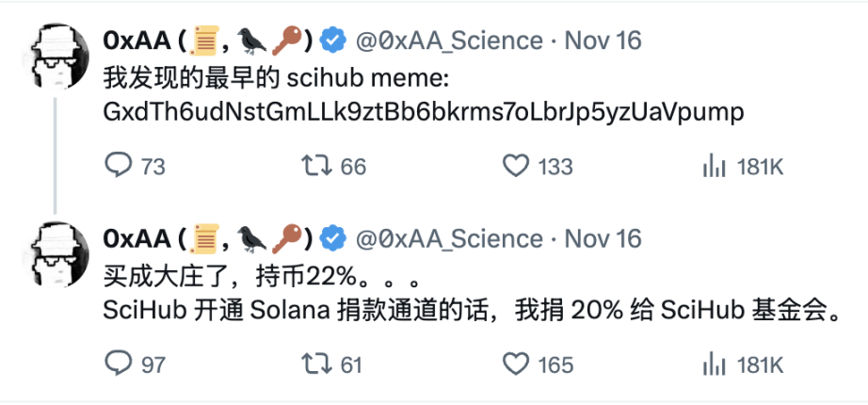Open view analytics icon on second tweet
This screenshot has width=868, height=405.
click(x=715, y=364)
